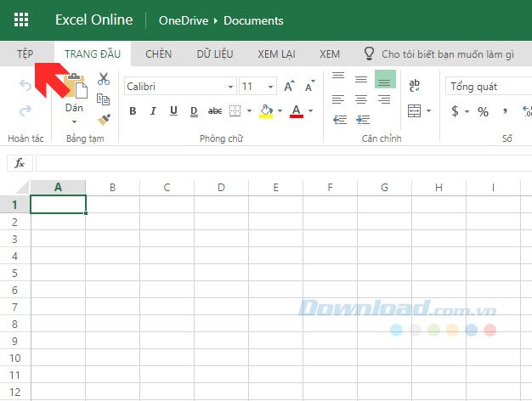Screen dimensions: 532x401
Task: Open Dán paste options arrow
Action: click(x=74, y=121)
